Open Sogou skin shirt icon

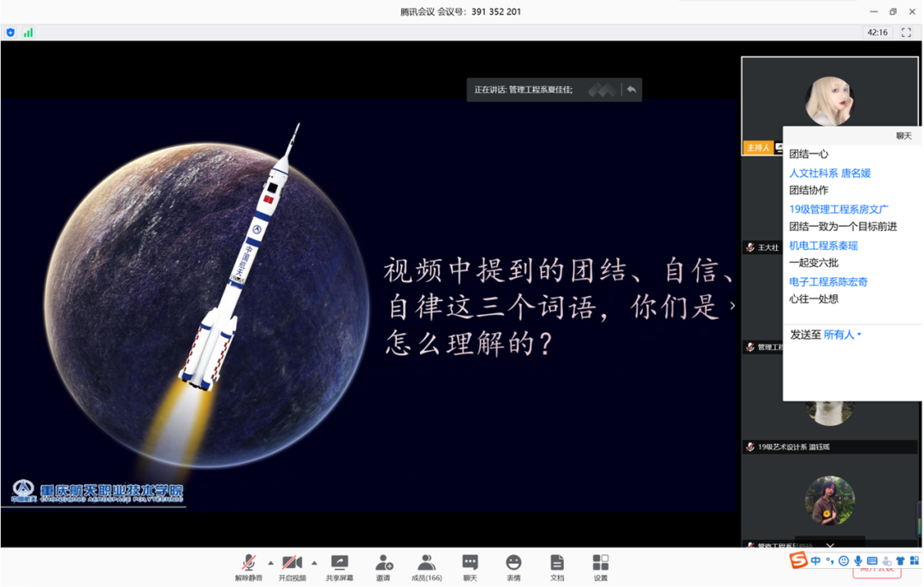tap(900, 560)
